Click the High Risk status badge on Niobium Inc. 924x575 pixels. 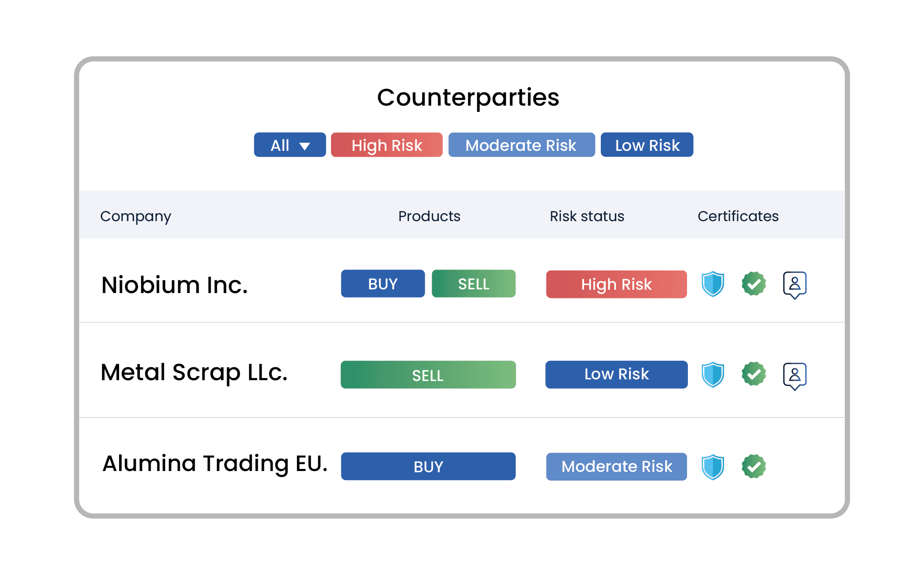[x=616, y=284]
